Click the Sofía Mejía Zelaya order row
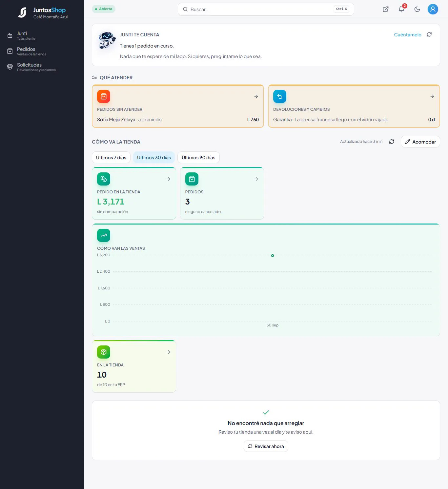Viewport: 448px width, 489px height. coord(178,120)
